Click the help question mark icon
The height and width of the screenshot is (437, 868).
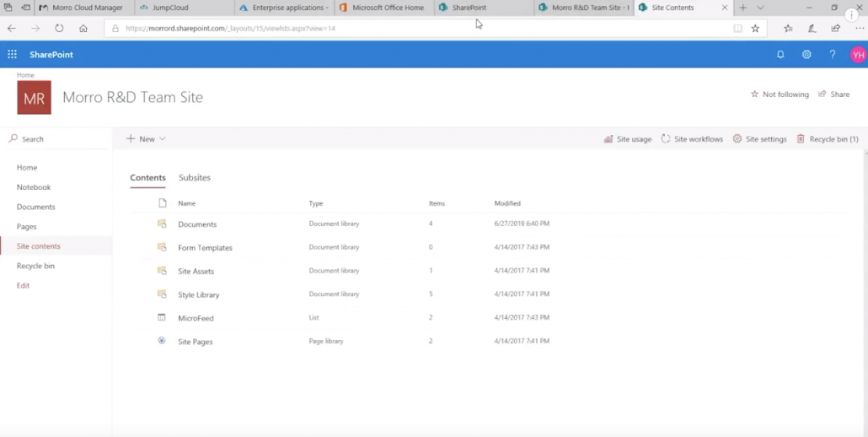point(833,55)
